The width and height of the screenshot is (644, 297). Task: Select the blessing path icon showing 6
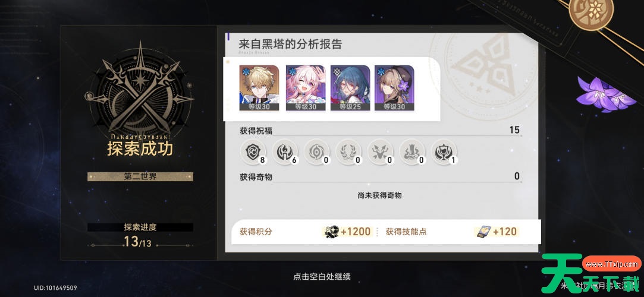tap(285, 152)
